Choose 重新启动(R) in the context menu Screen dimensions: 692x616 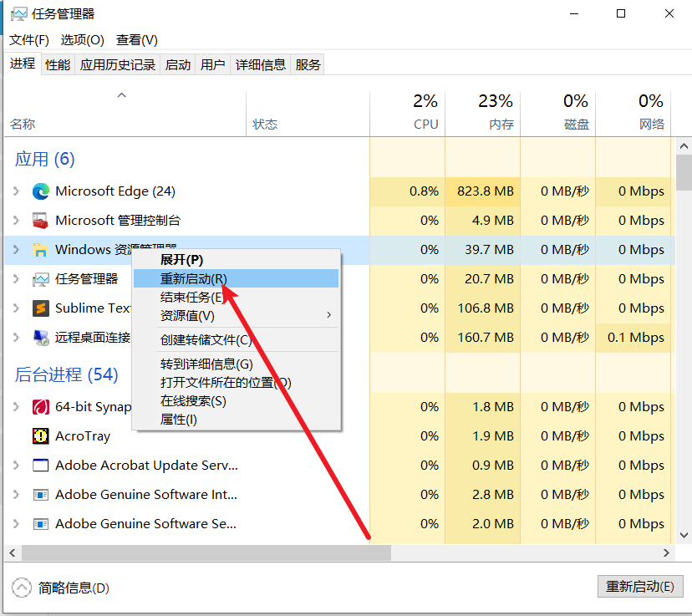coord(237,278)
